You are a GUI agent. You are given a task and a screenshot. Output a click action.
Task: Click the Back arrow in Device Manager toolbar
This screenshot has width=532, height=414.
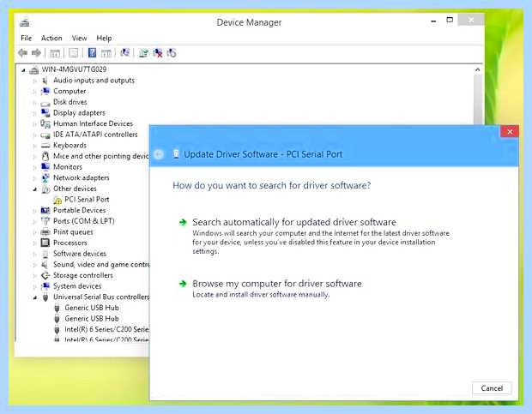pos(22,53)
